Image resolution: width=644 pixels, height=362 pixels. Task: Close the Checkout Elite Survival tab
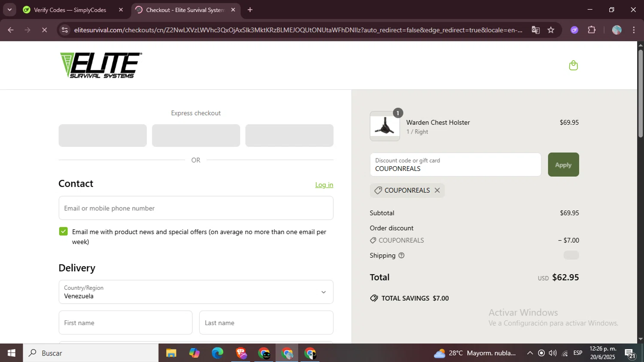(233, 10)
